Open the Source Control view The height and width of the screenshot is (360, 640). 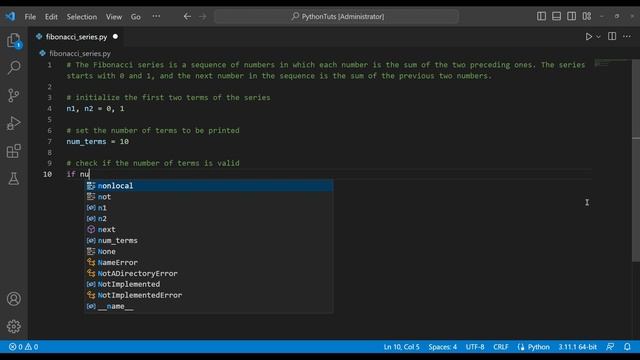tap(14, 95)
